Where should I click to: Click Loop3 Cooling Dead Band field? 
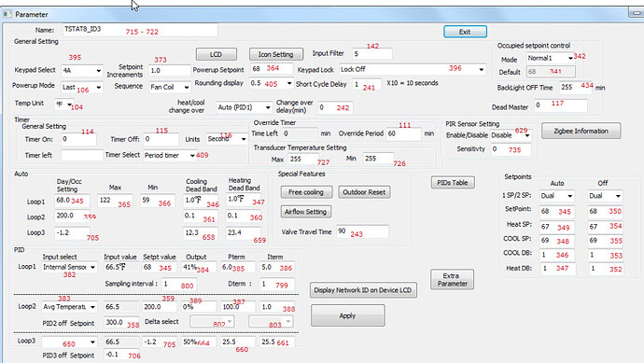click(201, 233)
